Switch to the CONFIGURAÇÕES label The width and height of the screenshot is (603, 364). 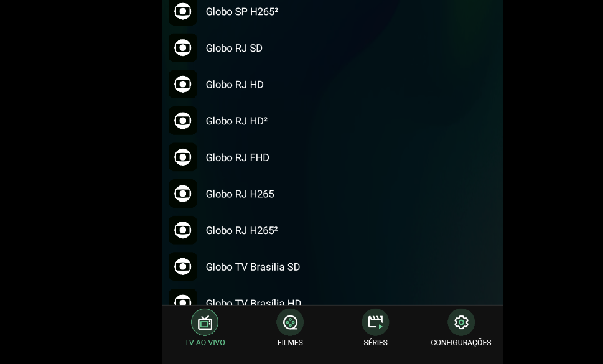tap(461, 342)
